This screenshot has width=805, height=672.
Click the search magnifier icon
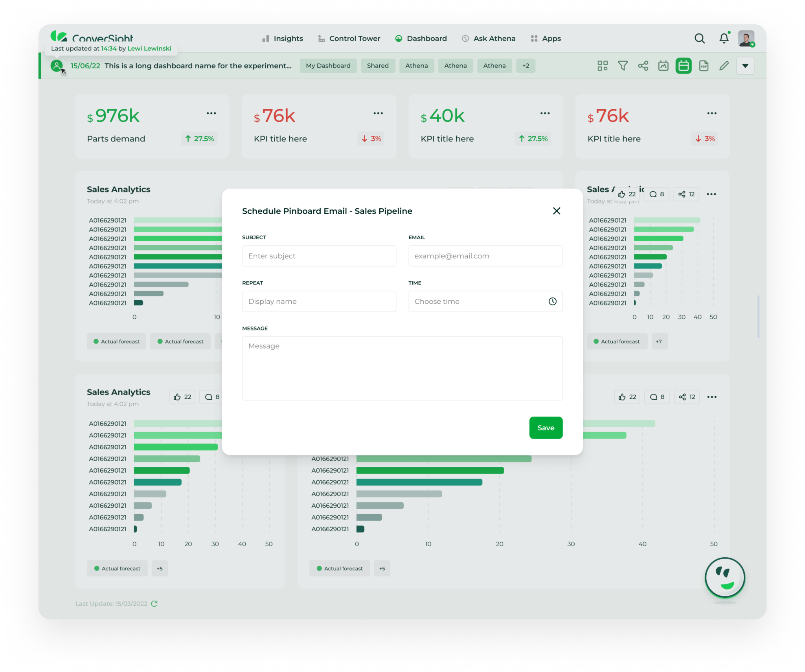[699, 39]
